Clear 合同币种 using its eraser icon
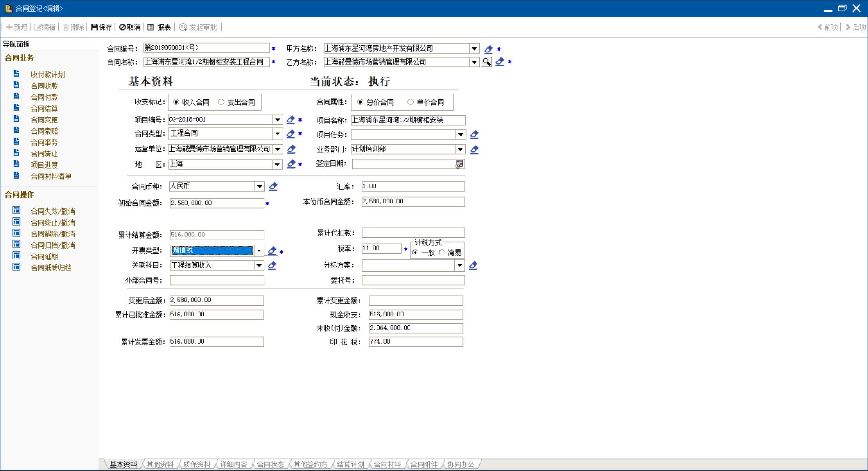This screenshot has width=868, height=471. [x=273, y=186]
